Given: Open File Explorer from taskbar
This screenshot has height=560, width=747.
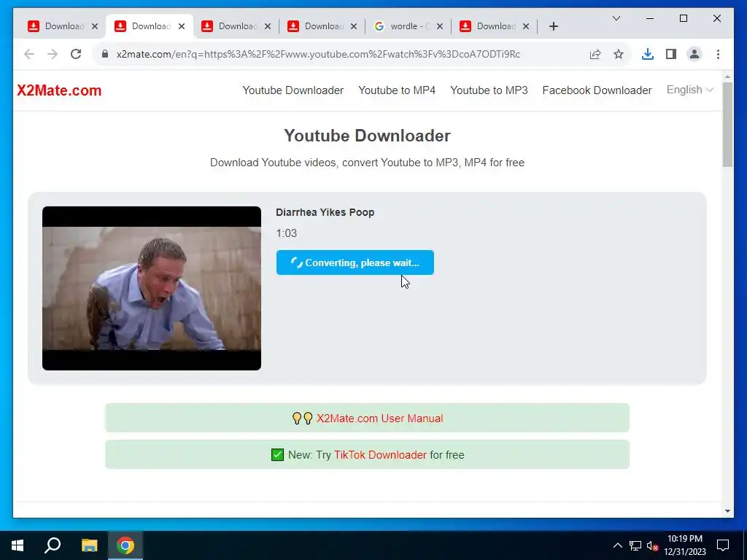Looking at the screenshot, I should [x=89, y=545].
